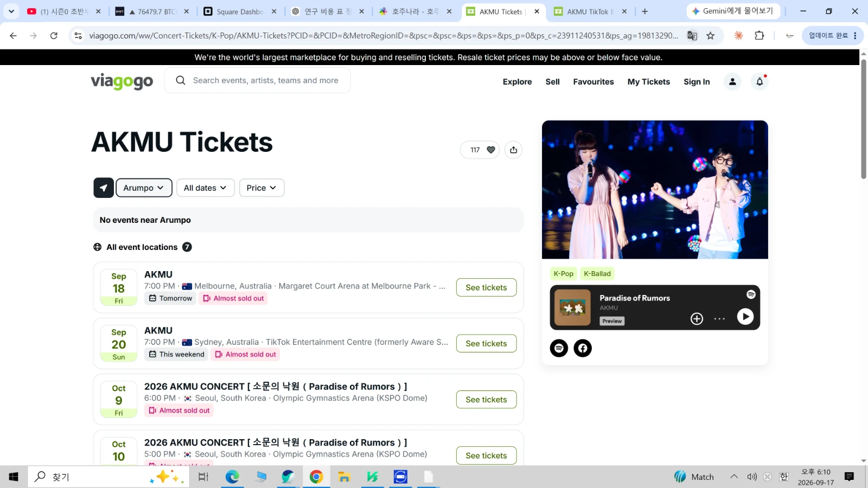Screen dimensions: 868x488
Task: Click the page vertical scrollbar
Action: click(x=864, y=119)
